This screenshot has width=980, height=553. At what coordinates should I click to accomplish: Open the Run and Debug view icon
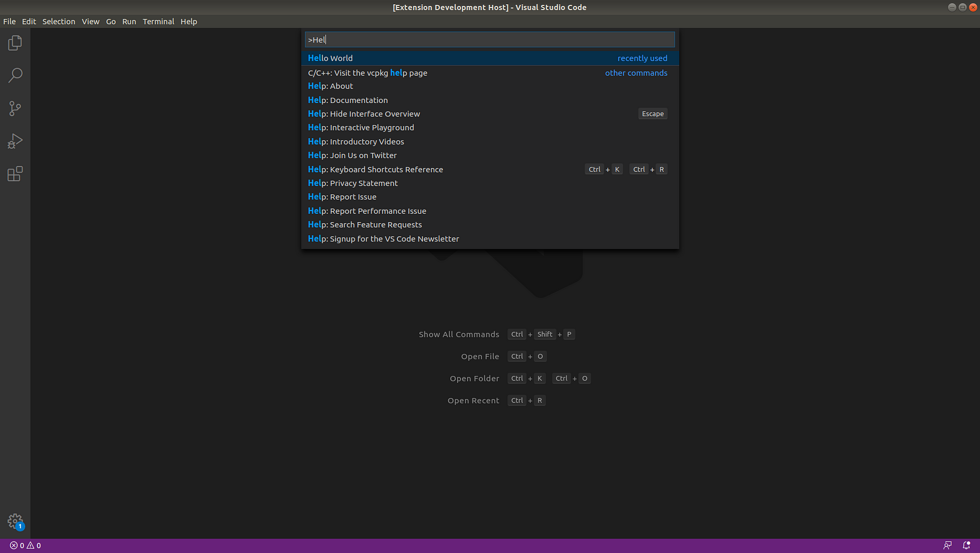(15, 141)
